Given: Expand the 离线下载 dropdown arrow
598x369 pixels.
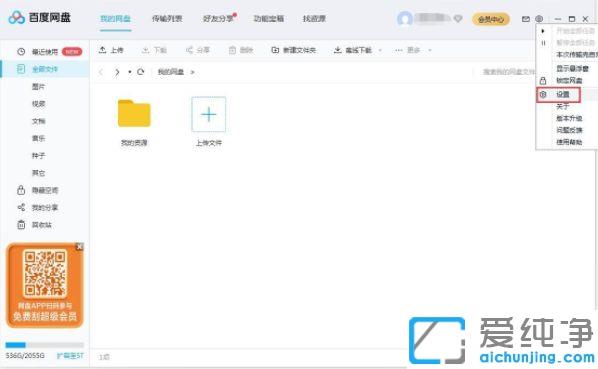Looking at the screenshot, I should coord(380,50).
